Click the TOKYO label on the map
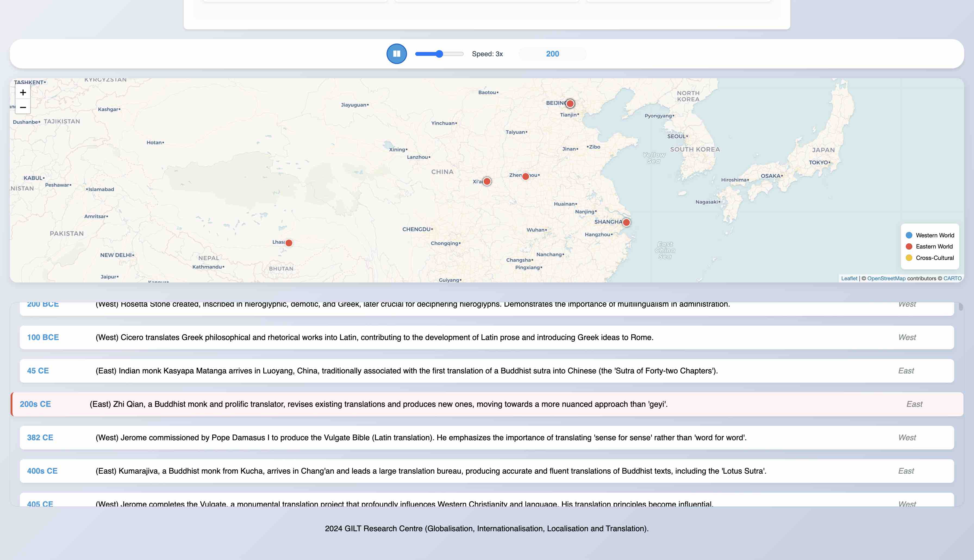This screenshot has height=560, width=974. coord(818,162)
